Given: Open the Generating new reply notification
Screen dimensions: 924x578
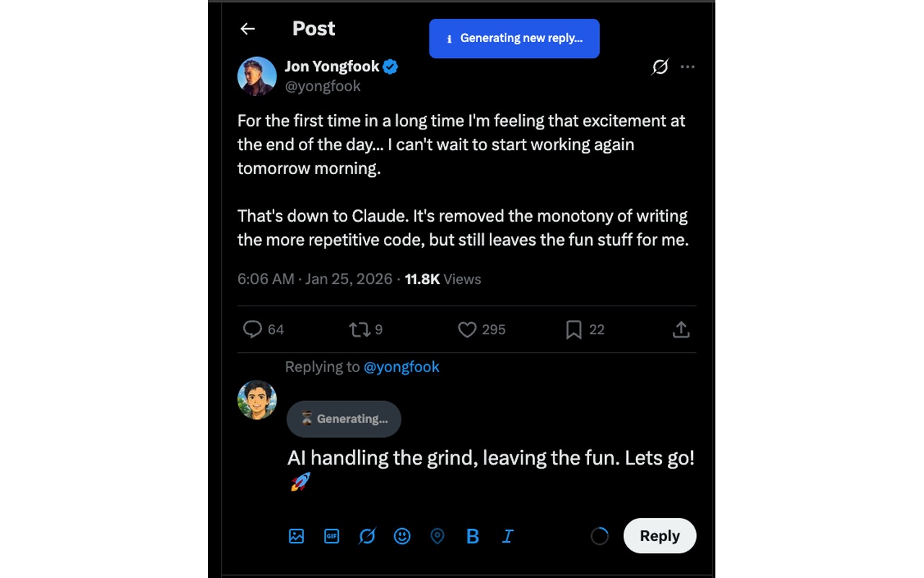Looking at the screenshot, I should pos(514,38).
